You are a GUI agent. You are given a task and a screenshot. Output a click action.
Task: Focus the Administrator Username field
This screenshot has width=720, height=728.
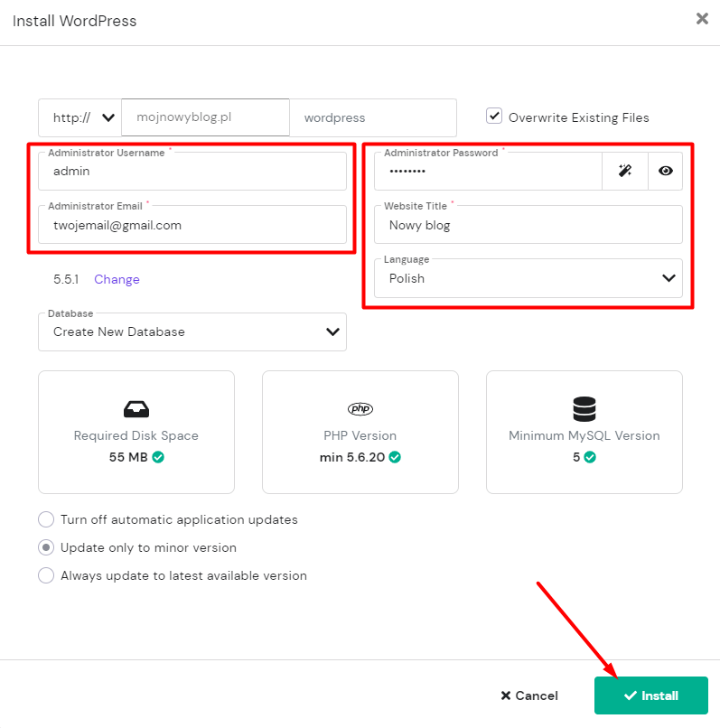[192, 172]
